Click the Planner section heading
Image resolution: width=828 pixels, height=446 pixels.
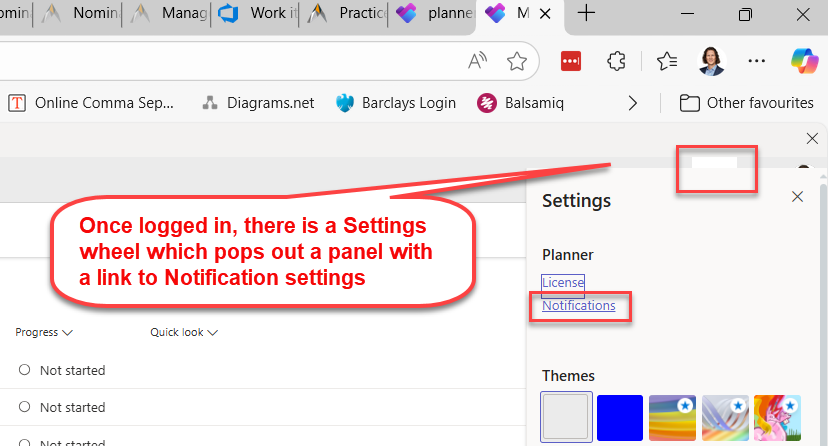coord(568,255)
